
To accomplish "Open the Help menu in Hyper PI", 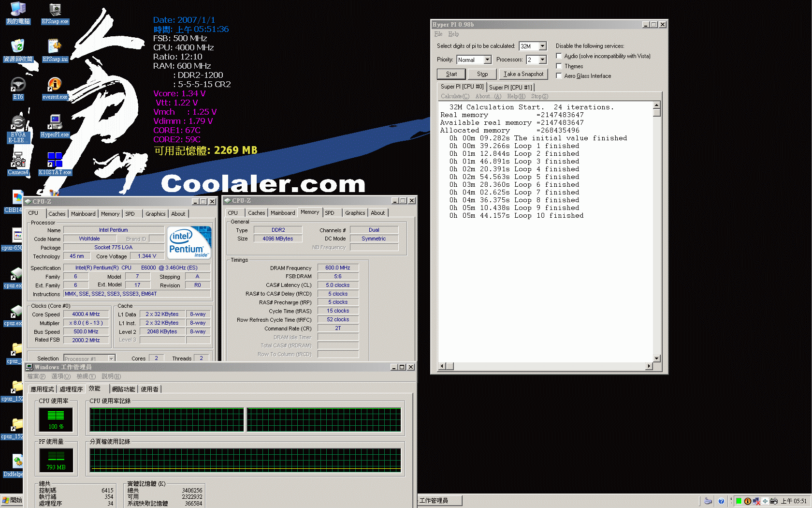I will [453, 34].
